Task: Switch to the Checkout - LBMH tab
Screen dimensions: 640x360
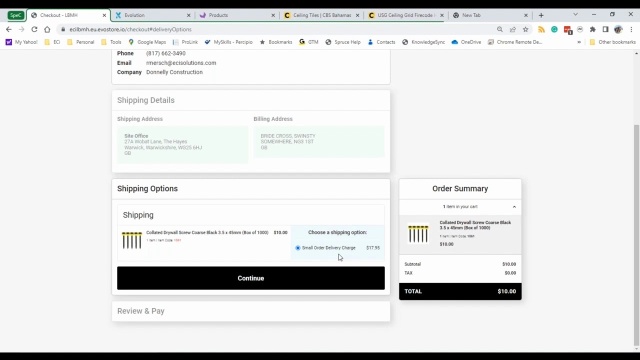Action: click(x=67, y=15)
